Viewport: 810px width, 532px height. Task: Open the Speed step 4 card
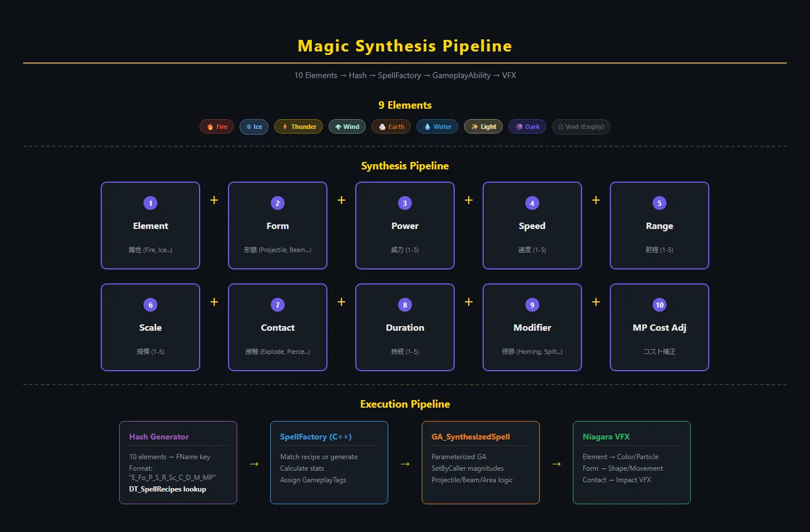point(532,226)
